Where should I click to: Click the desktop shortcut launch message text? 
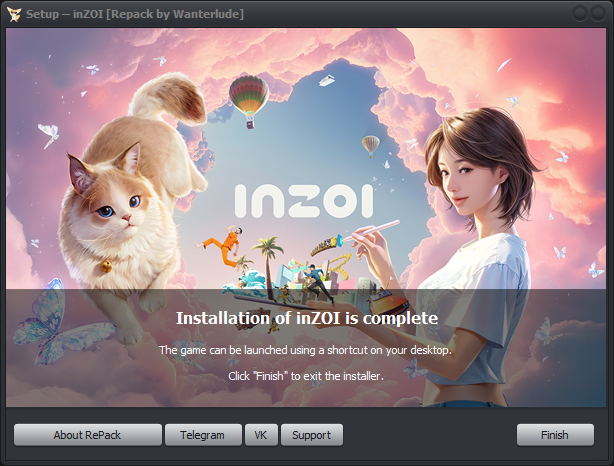305,350
